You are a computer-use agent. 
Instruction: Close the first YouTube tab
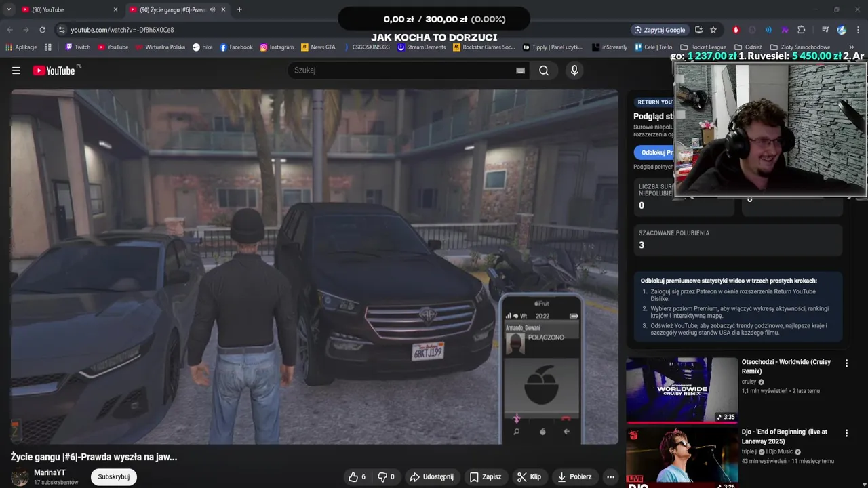pos(115,9)
